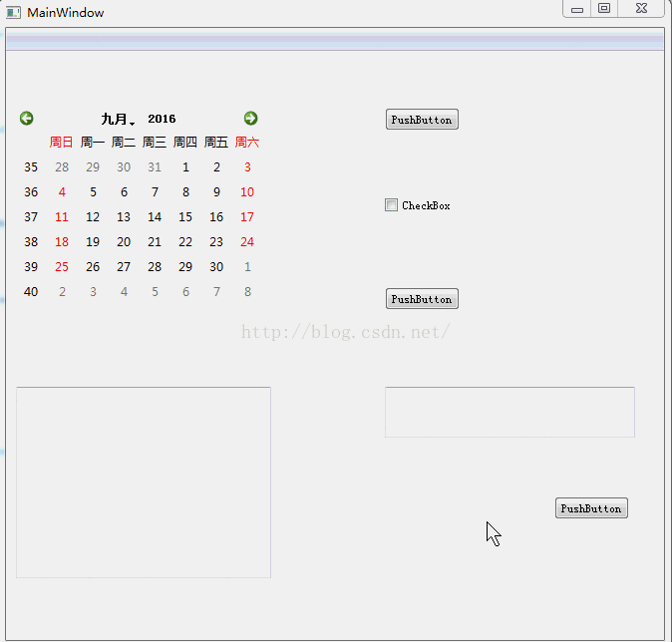Select grayed-out date 31 of August

point(155,167)
